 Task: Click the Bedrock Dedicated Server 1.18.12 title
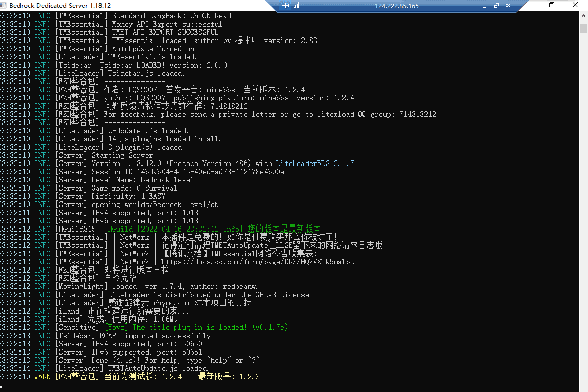pos(60,5)
